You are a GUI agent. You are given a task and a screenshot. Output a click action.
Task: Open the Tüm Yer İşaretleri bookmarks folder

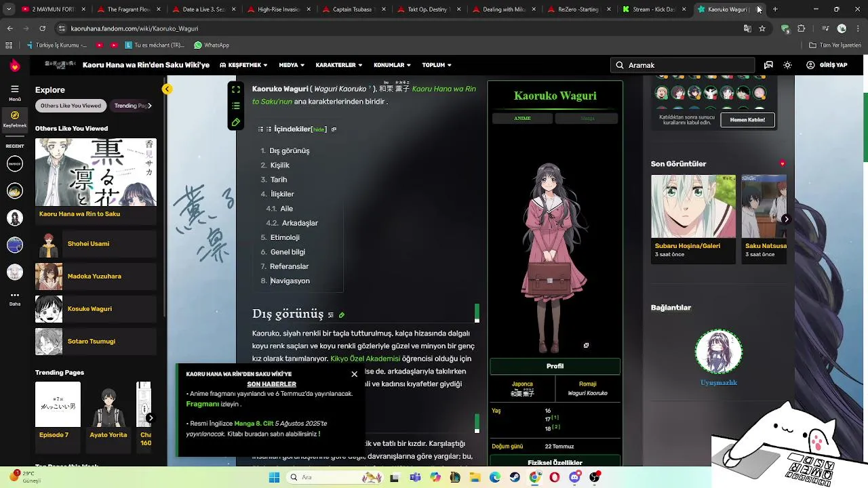[x=835, y=45]
